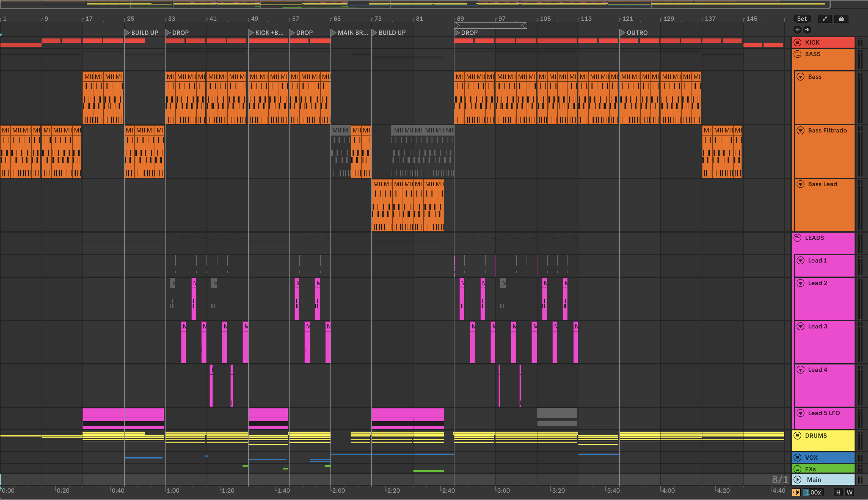Click the DROP locator at bar 89
The height and width of the screenshot is (500, 868).
coord(466,33)
